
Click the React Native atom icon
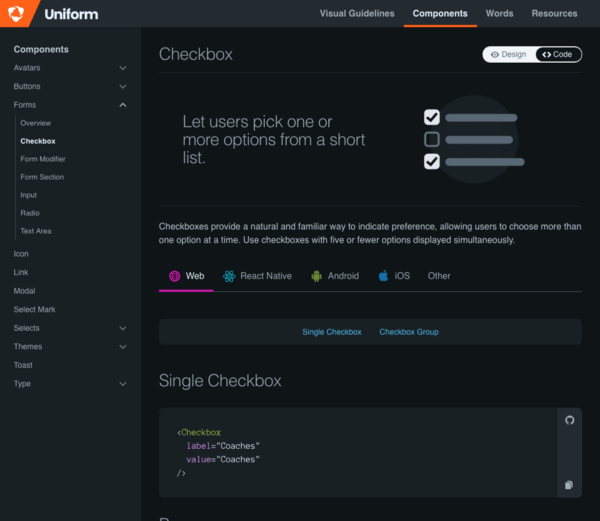pyautogui.click(x=229, y=276)
